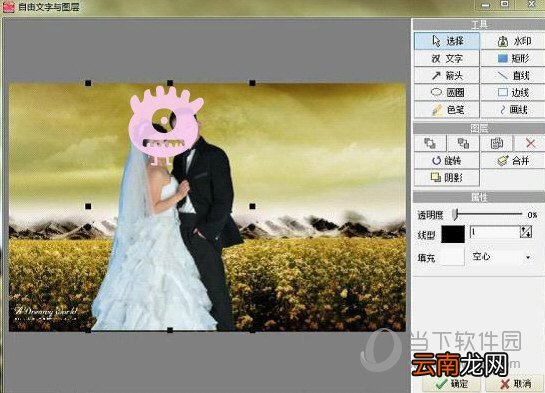Image resolution: width=545 pixels, height=393 pixels.
Task: Activate the 色笔 color pen tool
Action: click(x=447, y=109)
